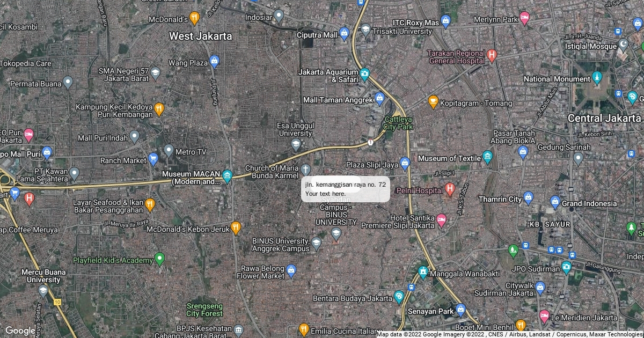Image resolution: width=644 pixels, height=338 pixels.
Task: Select the PT Kawan Lama Sejahtera pin
Action: tap(74, 174)
